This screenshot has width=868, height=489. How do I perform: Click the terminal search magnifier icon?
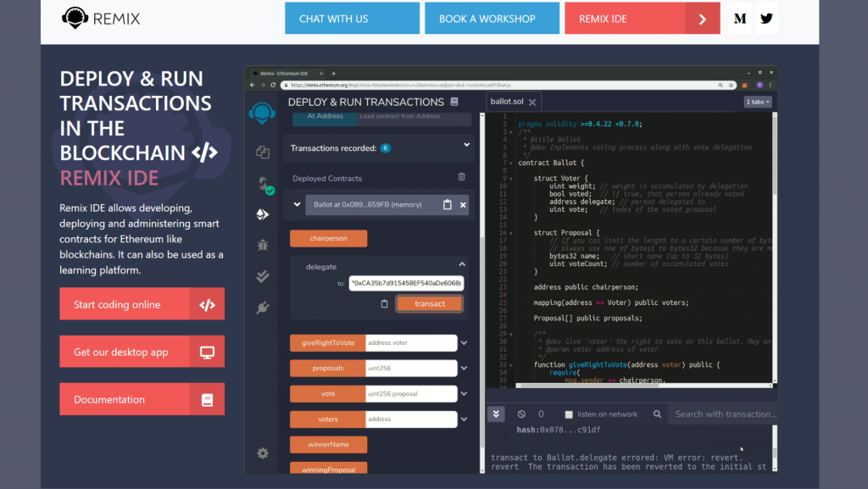pos(657,414)
